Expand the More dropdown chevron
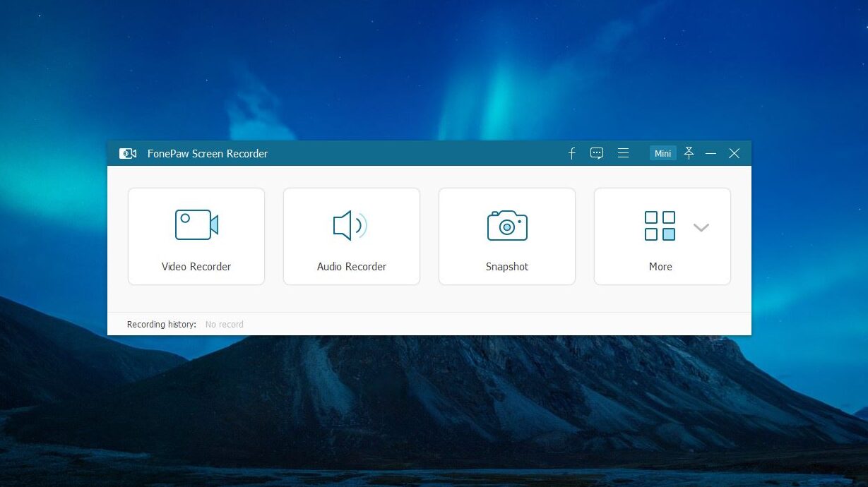 [x=701, y=227]
